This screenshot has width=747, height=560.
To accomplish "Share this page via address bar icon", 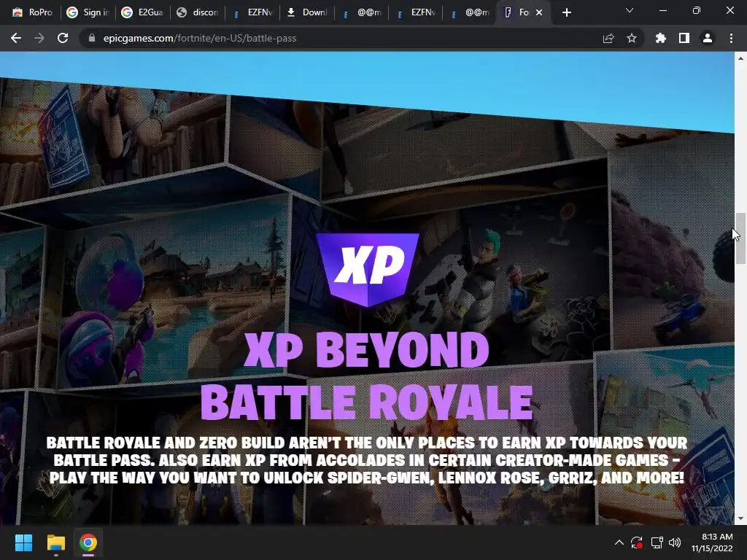I will [608, 38].
